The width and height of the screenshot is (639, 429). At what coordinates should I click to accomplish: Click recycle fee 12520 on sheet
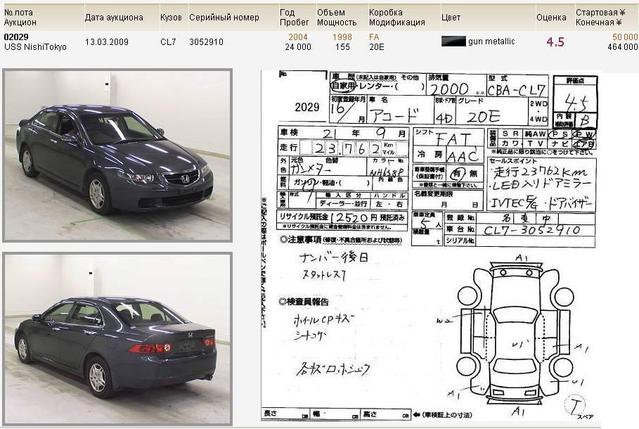point(348,218)
